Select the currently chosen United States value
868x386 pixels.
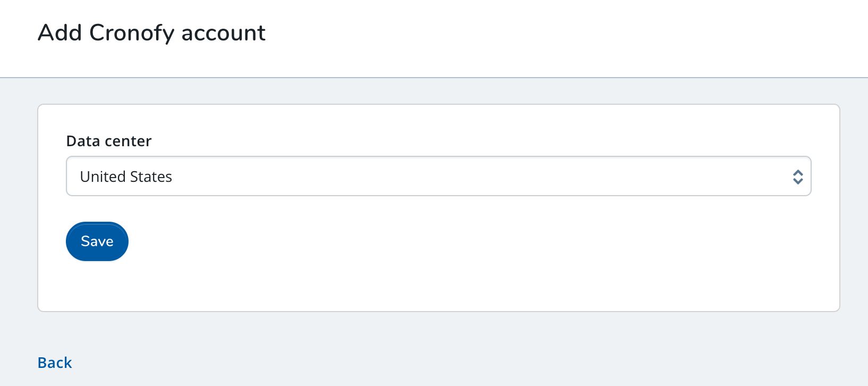tap(126, 176)
